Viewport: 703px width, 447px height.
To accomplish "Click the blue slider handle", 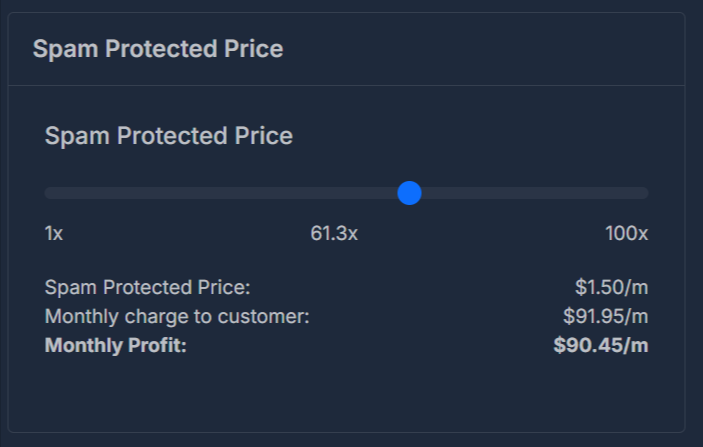I will pyautogui.click(x=409, y=193).
